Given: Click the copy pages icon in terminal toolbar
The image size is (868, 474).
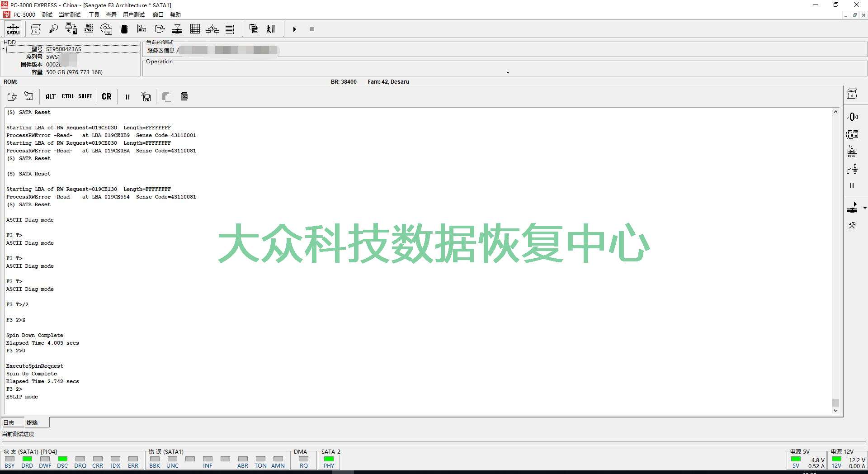Looking at the screenshot, I should point(166,96).
